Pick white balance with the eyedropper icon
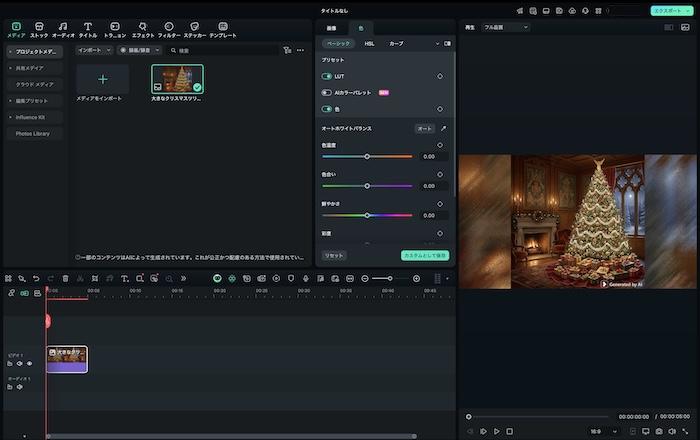700x440 pixels. coord(444,129)
